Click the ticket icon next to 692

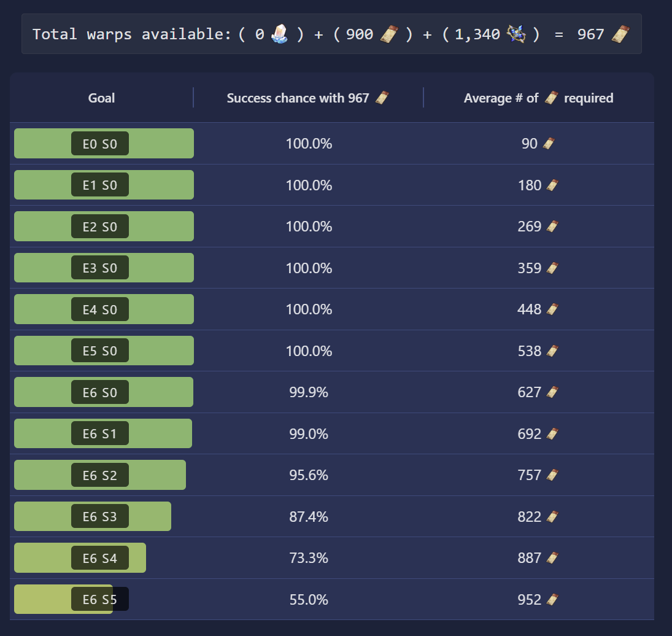[x=552, y=433]
